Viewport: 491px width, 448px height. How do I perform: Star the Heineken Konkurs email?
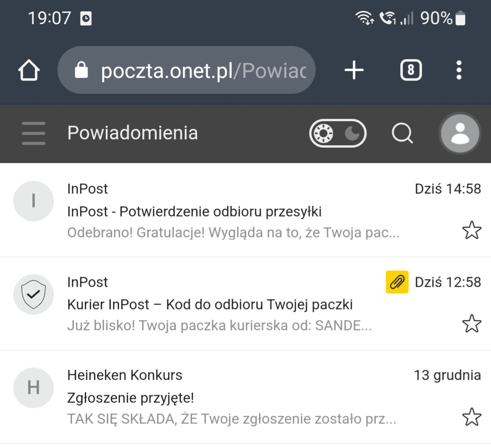point(471,417)
